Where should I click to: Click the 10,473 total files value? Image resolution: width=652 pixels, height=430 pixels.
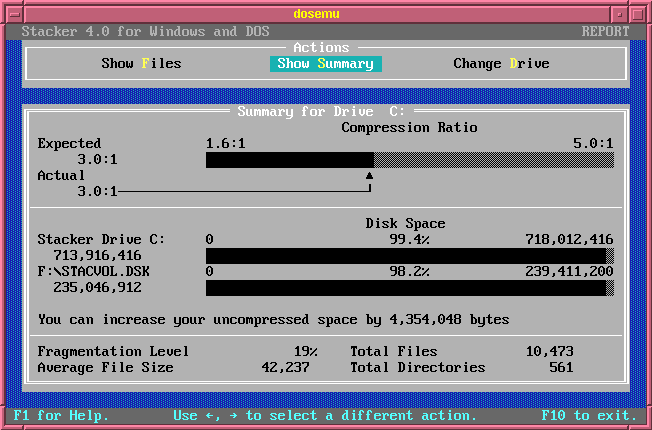point(550,351)
